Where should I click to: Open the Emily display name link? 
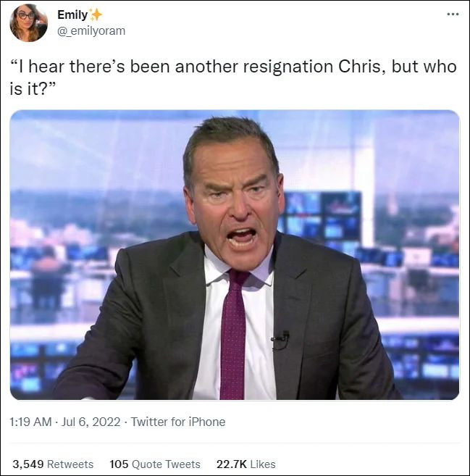click(72, 14)
